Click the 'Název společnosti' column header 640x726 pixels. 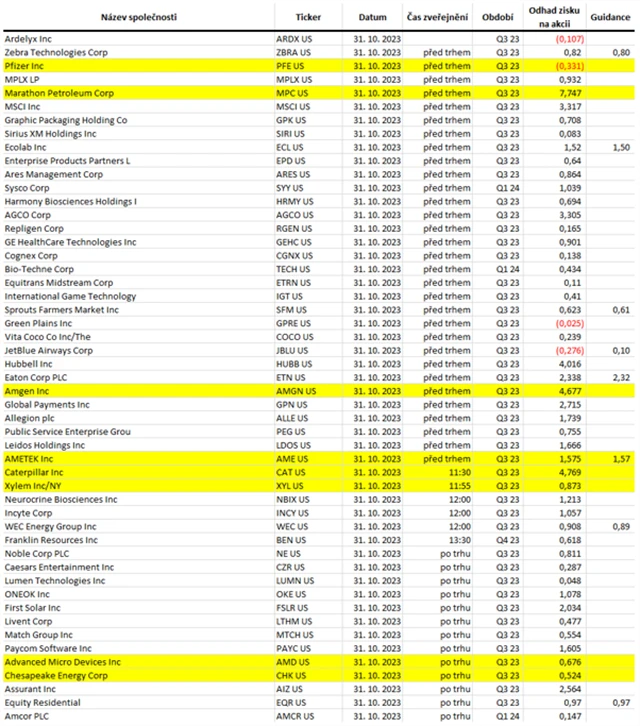[x=138, y=17]
